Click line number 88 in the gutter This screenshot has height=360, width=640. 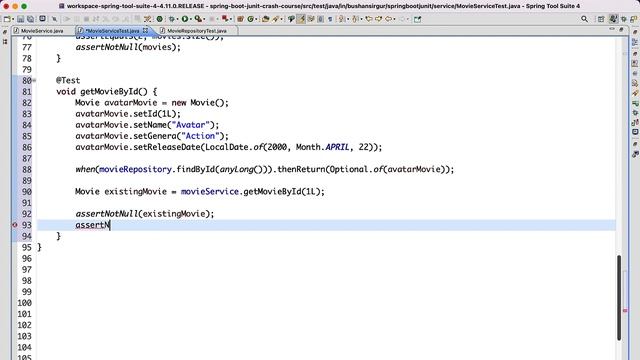27,169
